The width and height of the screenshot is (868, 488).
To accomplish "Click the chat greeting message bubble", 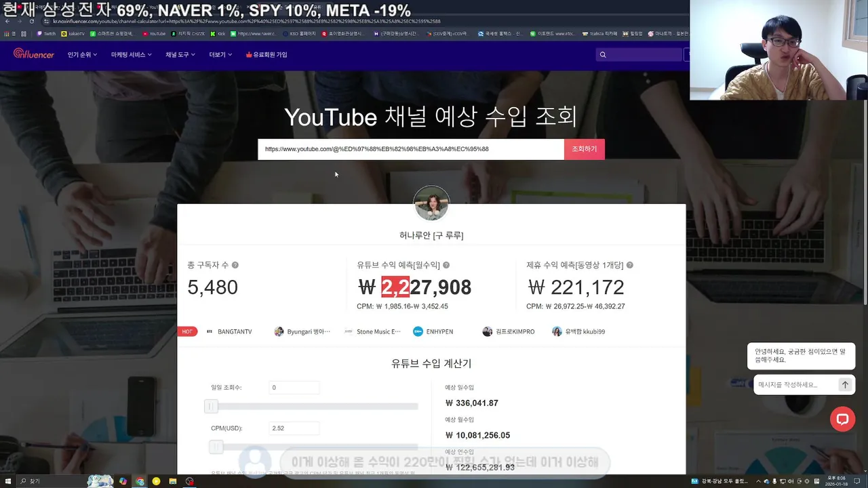I will click(802, 356).
